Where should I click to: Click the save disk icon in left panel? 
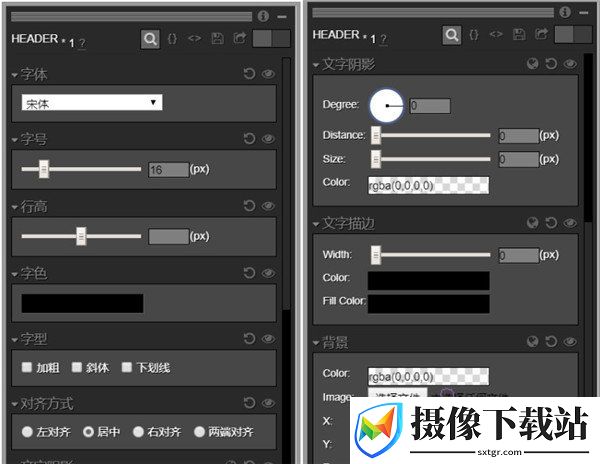point(217,39)
